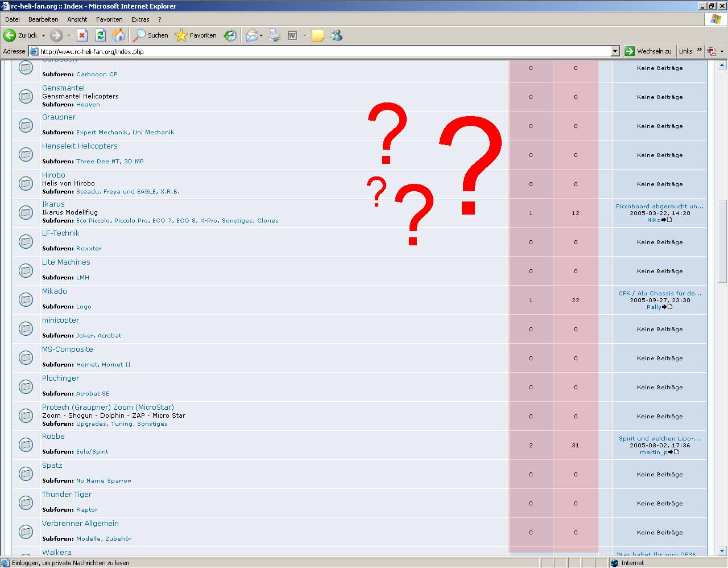Click the folder icon beside Gensmantel

26,96
